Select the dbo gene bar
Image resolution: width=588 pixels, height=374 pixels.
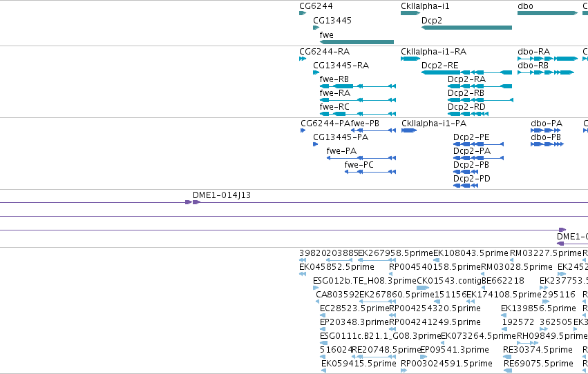coord(547,13)
